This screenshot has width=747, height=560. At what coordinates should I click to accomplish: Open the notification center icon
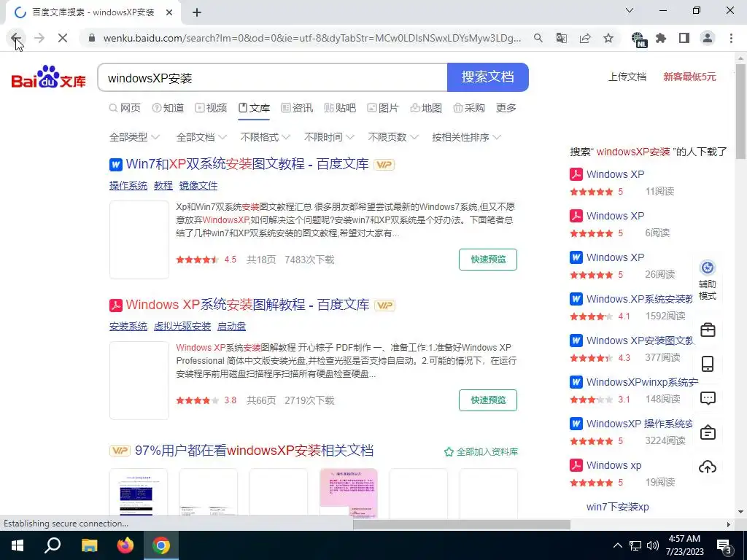(x=724, y=545)
